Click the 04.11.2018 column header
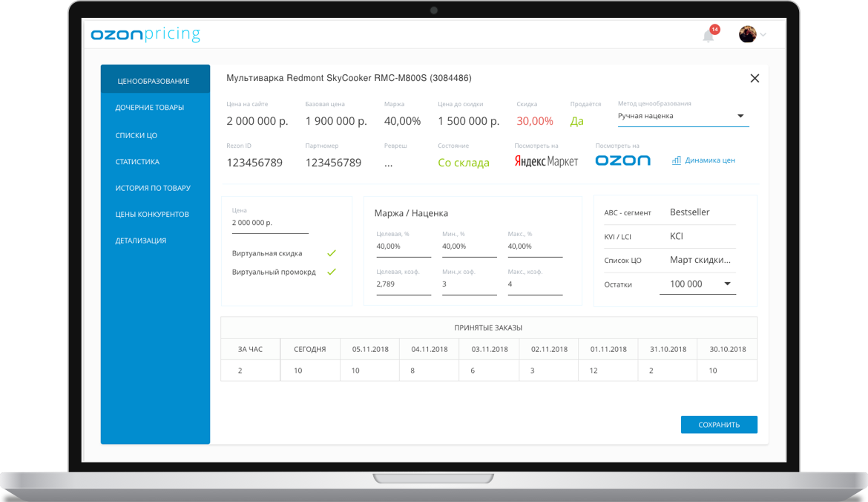 pyautogui.click(x=430, y=350)
